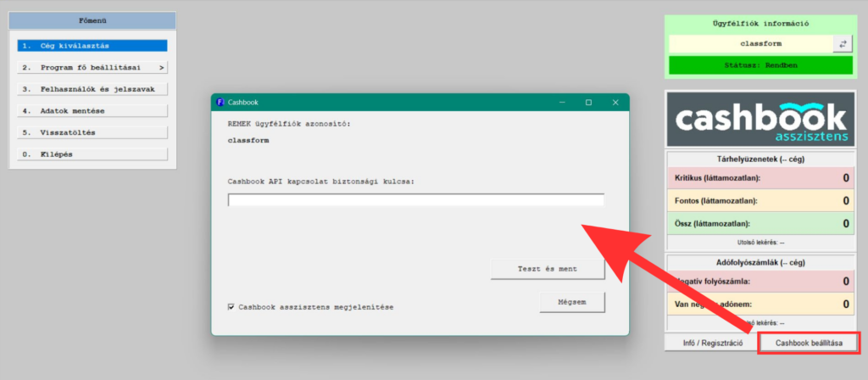Open Felhasználók és jelszavak menu item
868x380 pixels.
click(92, 89)
